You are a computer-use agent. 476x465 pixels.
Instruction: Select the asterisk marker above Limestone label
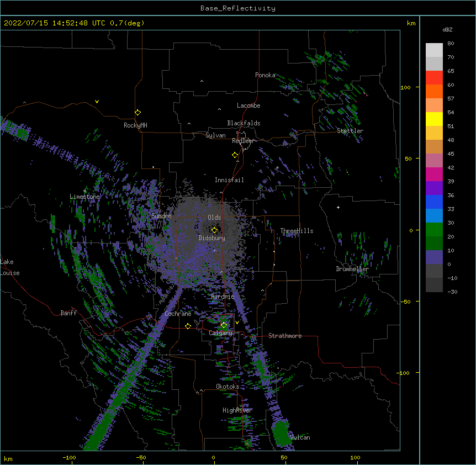[x=85, y=191]
